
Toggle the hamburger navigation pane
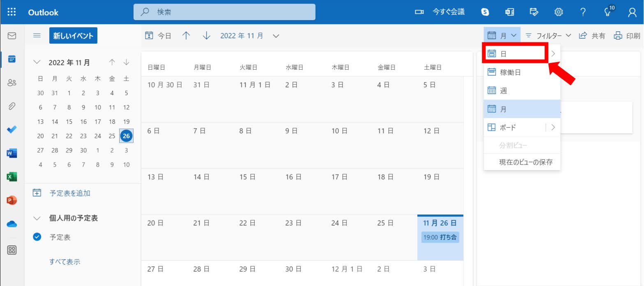point(37,36)
